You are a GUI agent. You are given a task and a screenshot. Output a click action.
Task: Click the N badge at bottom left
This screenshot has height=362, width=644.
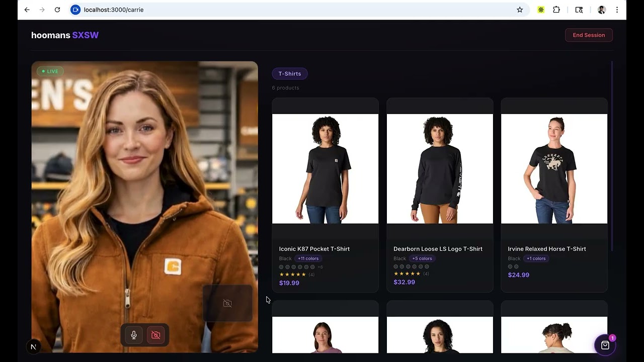click(33, 347)
